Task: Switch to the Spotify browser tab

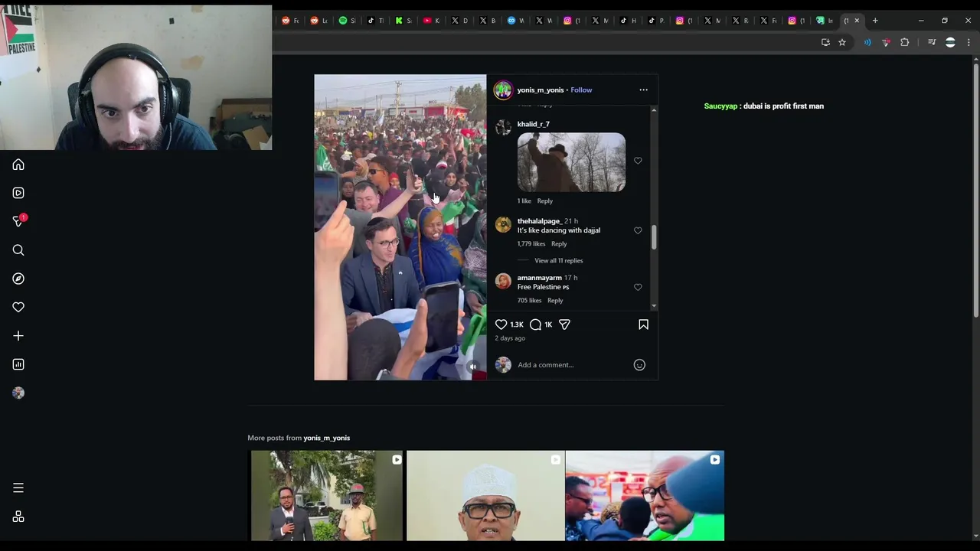Action: (347, 21)
